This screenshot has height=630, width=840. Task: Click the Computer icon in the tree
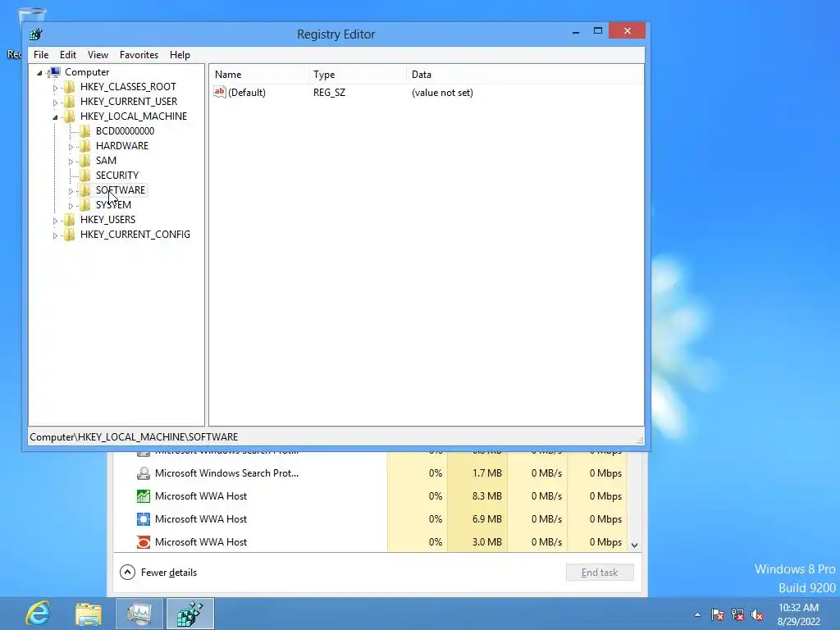coord(54,72)
